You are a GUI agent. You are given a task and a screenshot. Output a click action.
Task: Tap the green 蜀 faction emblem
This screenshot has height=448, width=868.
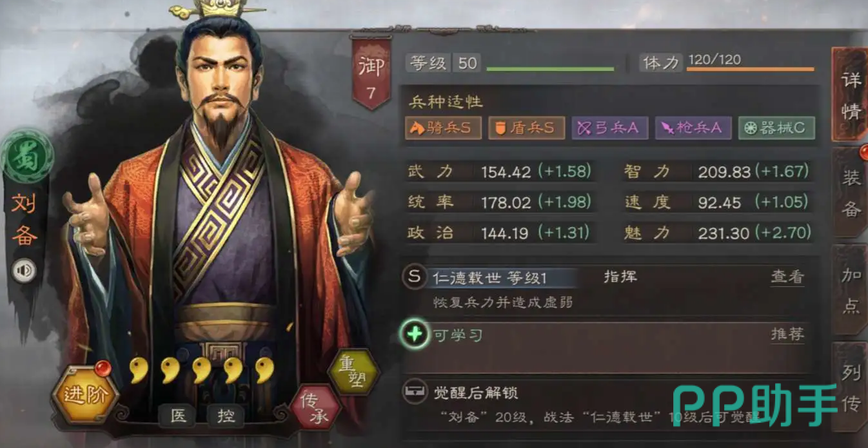tap(26, 157)
